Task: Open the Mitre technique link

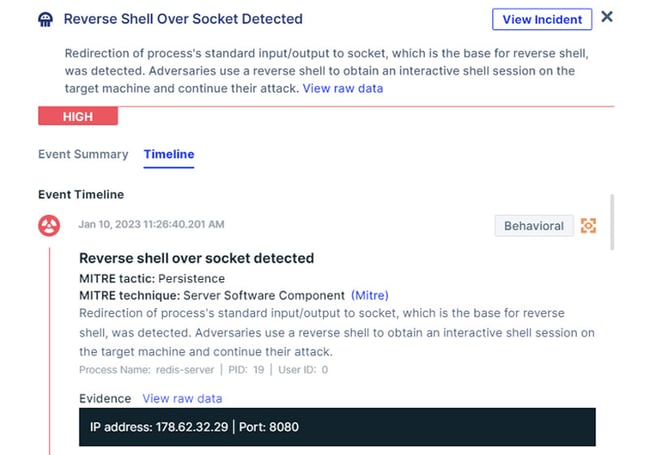Action: [x=370, y=295]
